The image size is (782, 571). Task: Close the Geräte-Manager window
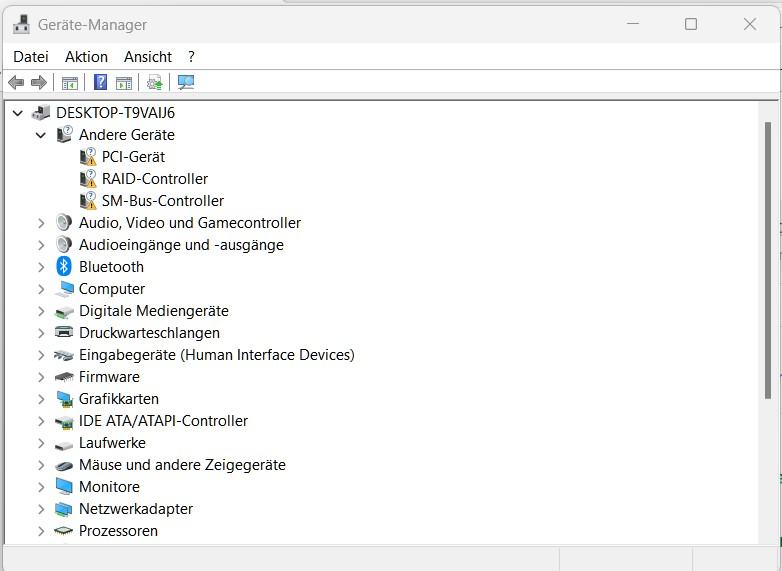tap(750, 24)
